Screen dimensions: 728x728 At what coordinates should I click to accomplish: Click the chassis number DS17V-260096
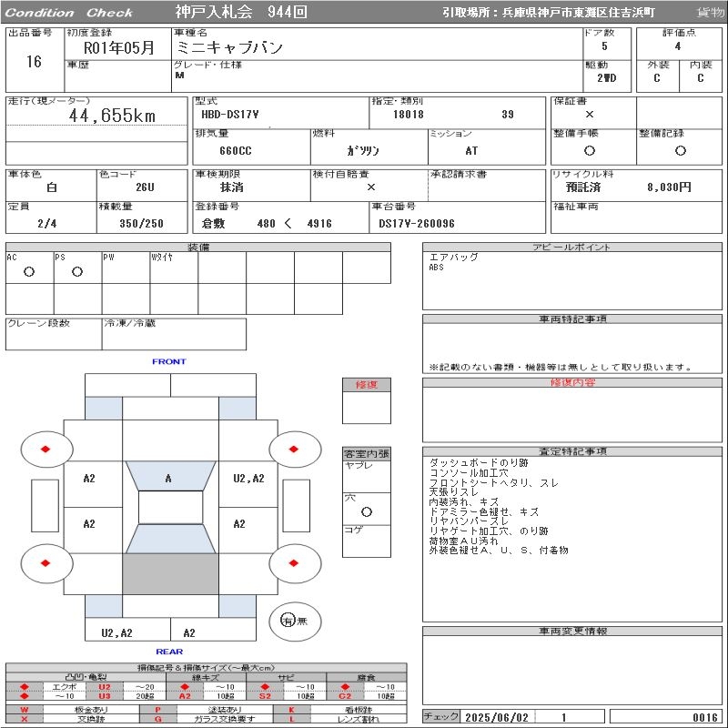point(416,223)
